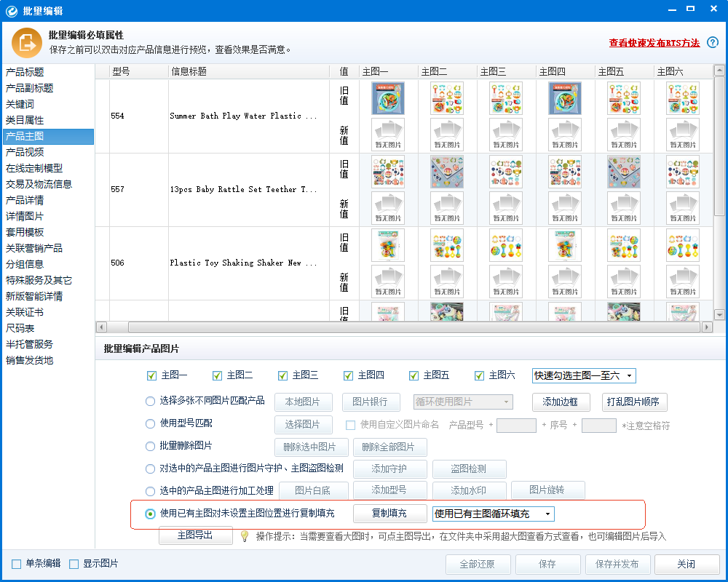
Task: Open product 554's first main image thumbnail
Action: [388, 97]
